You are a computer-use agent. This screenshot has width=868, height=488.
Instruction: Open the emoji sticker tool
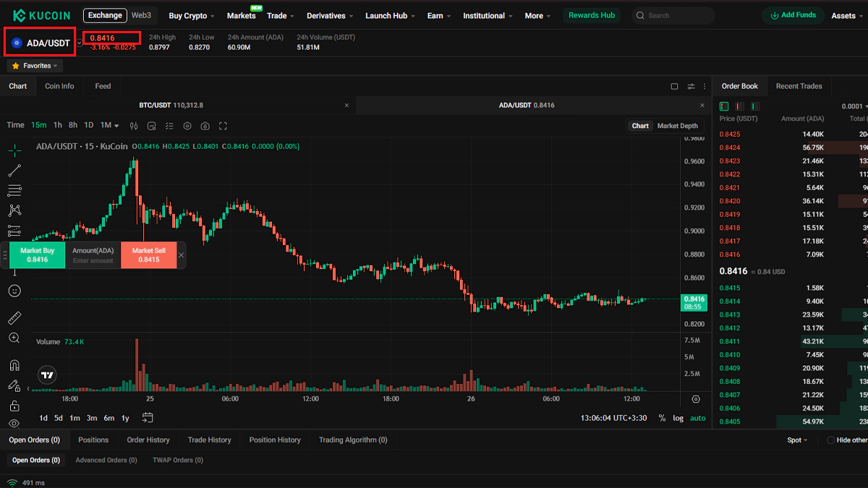click(14, 291)
